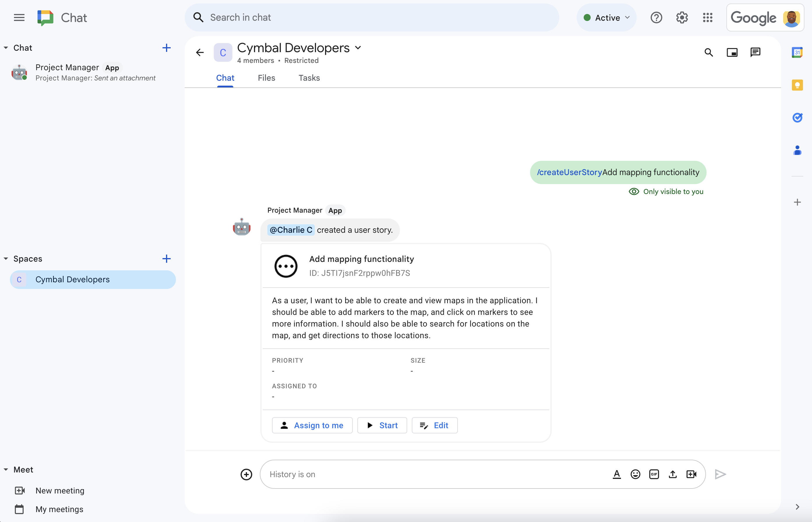Switch to the Tasks tab

tap(309, 77)
